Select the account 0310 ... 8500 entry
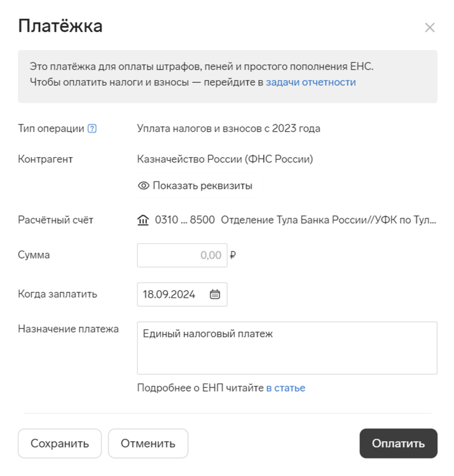The width and height of the screenshot is (454, 476). (x=185, y=220)
